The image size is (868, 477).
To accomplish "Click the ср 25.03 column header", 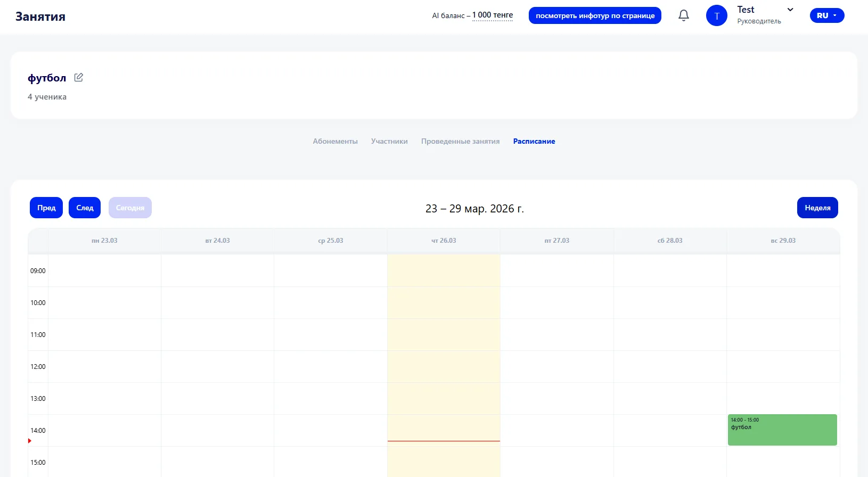I will pos(331,241).
